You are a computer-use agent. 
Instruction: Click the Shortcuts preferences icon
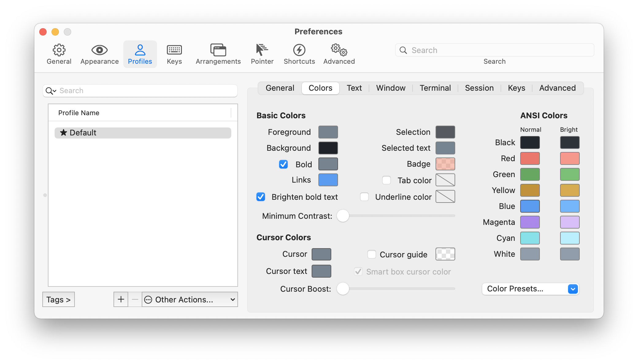(x=300, y=52)
